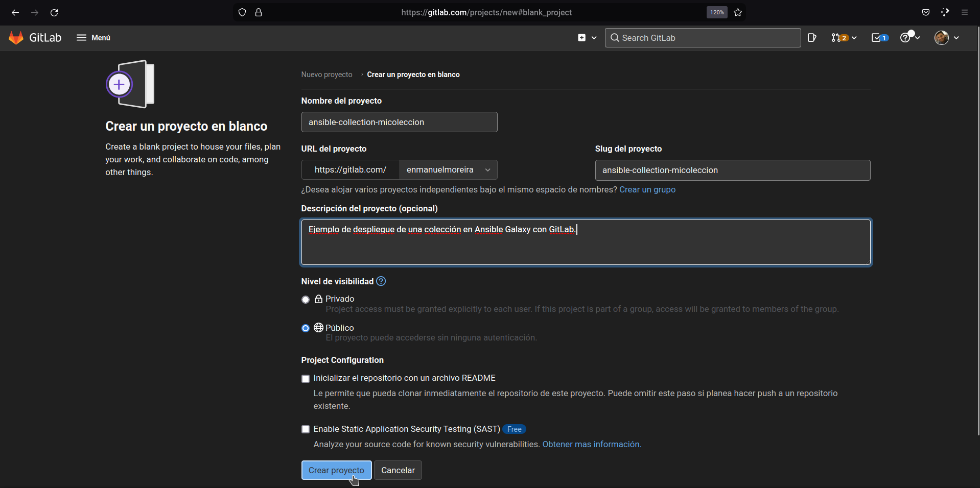Follow the Crear un grupo link
The height and width of the screenshot is (488, 980).
pyautogui.click(x=647, y=189)
